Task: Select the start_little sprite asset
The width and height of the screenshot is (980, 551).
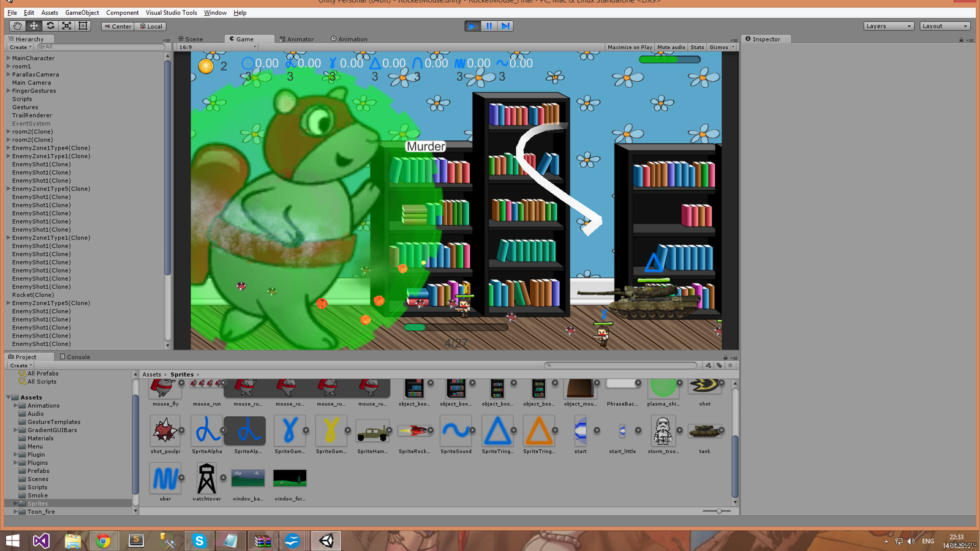Action: coord(622,435)
